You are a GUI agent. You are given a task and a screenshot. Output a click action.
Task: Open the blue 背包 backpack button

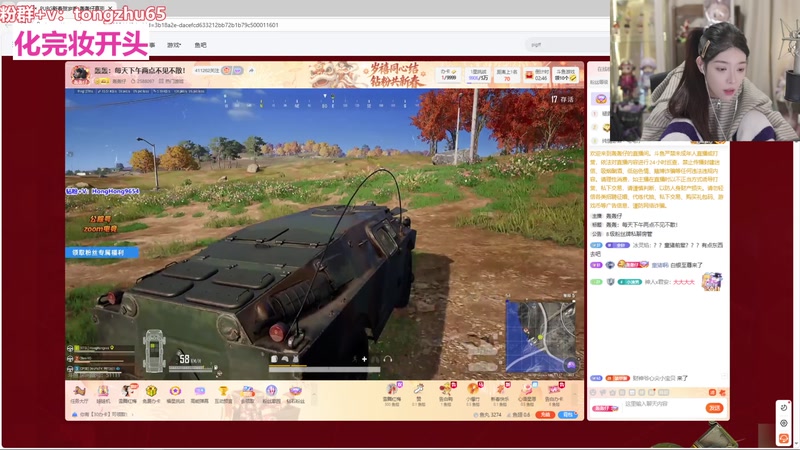tap(567, 415)
